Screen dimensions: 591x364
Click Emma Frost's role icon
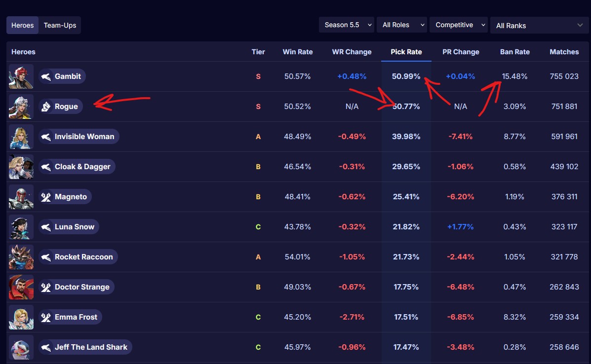point(46,317)
